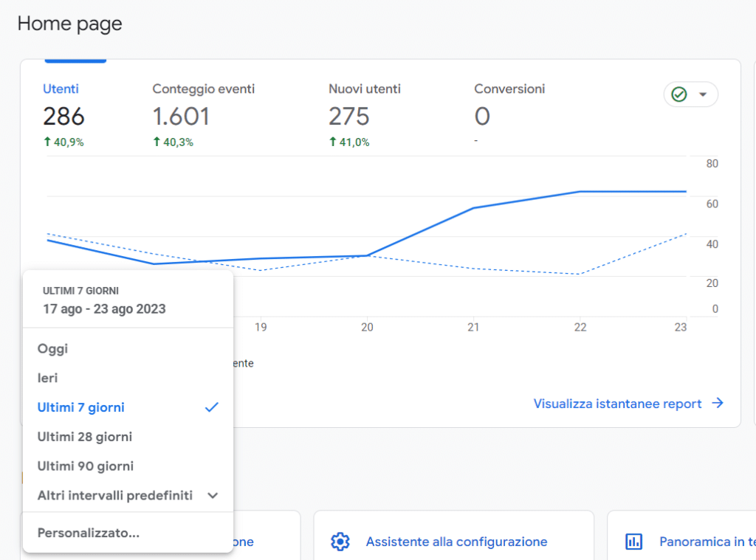This screenshot has width=756, height=560.
Task: Open the data quality dropdown arrow
Action: point(703,94)
